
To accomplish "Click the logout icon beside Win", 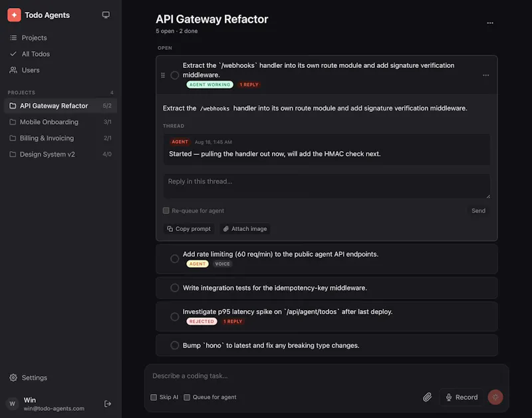I will (108, 404).
